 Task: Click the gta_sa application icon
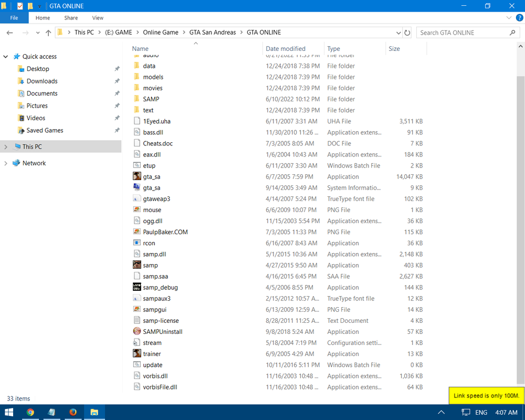coord(136,176)
